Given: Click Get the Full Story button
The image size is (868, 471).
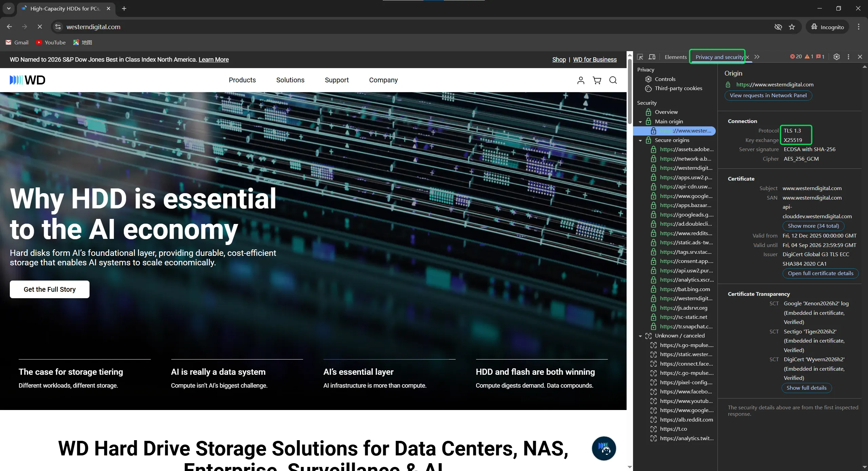Looking at the screenshot, I should [x=50, y=289].
